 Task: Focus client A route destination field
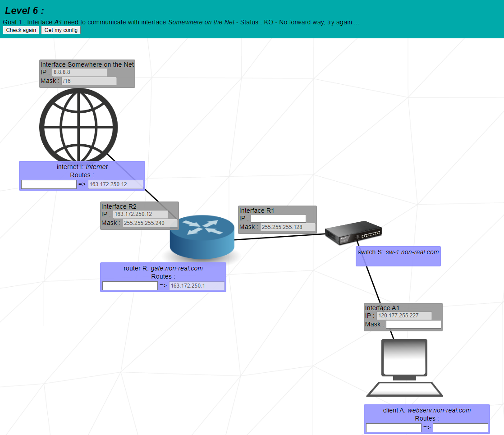click(394, 428)
